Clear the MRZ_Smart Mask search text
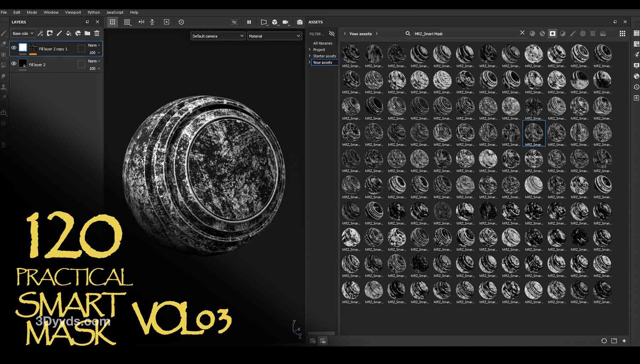This screenshot has height=364, width=640. pos(522,33)
